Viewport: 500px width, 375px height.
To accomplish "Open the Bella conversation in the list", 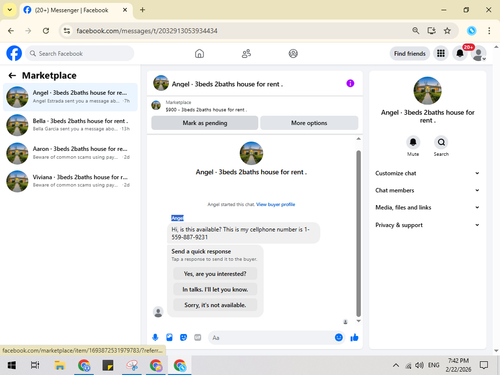I will click(70, 125).
